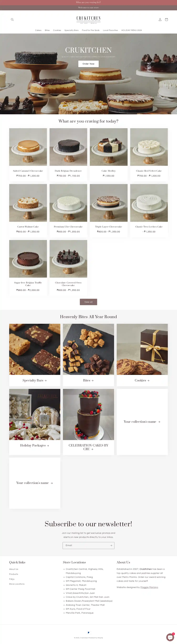Focus the newsletter Email field

point(85,546)
